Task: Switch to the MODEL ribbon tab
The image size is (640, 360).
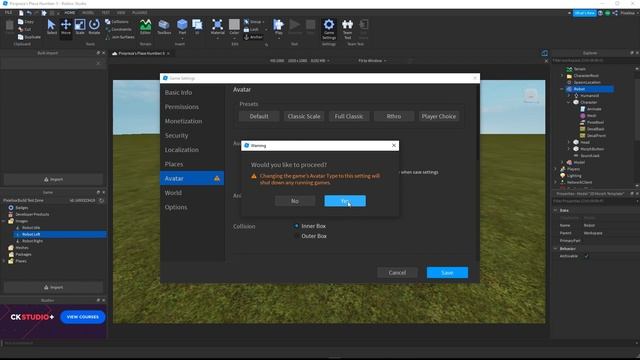Action: click(x=87, y=13)
